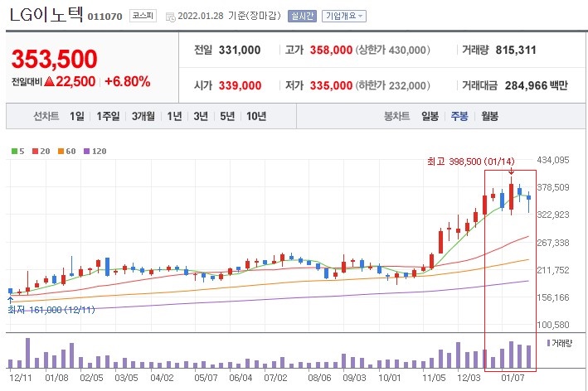Click the purple 120 moving average legend
Image resolution: width=588 pixels, height=391 pixels.
(95, 152)
